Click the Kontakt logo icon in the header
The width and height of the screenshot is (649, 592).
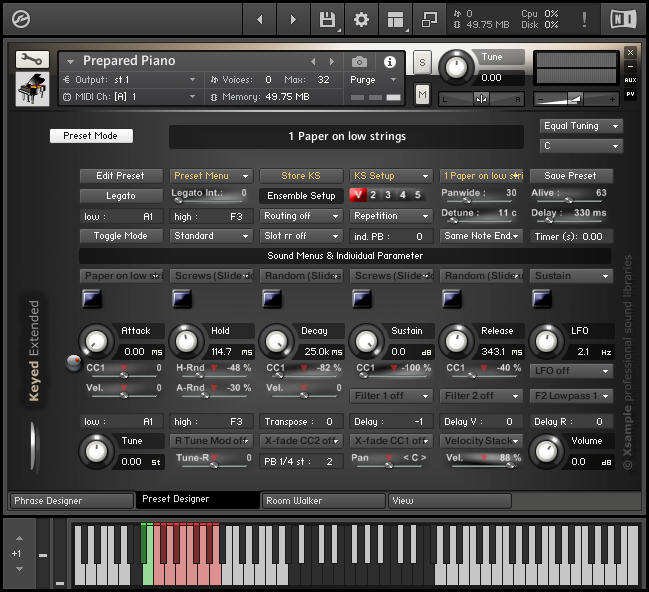21,19
